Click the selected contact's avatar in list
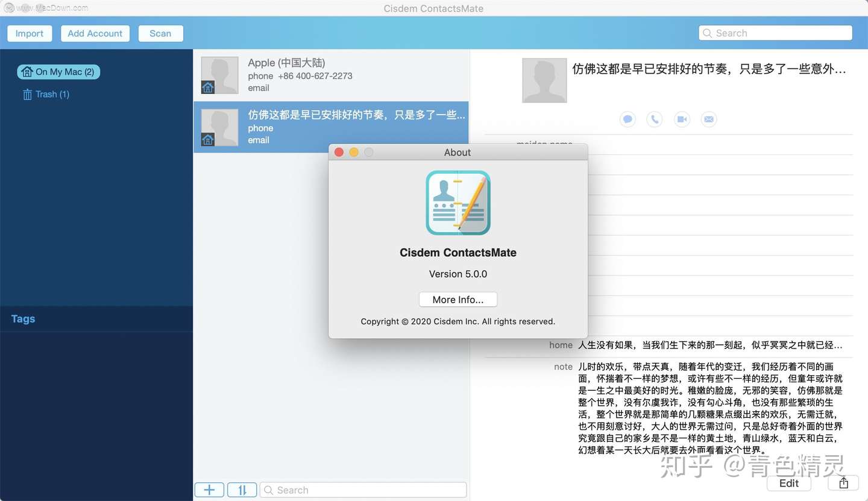The width and height of the screenshot is (868, 501). click(x=219, y=127)
